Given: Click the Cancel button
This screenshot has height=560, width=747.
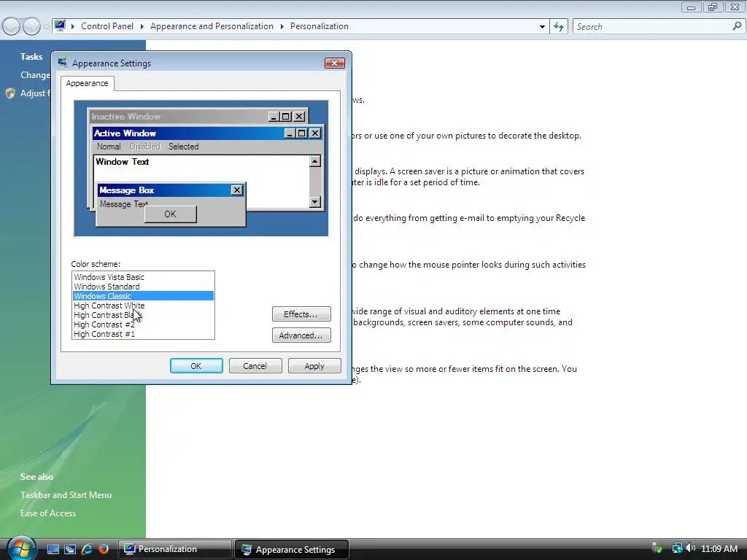Looking at the screenshot, I should click(255, 366).
